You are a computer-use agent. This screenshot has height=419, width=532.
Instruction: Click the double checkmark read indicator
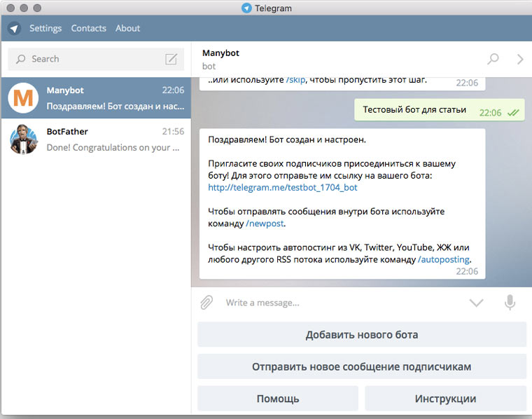click(x=513, y=113)
